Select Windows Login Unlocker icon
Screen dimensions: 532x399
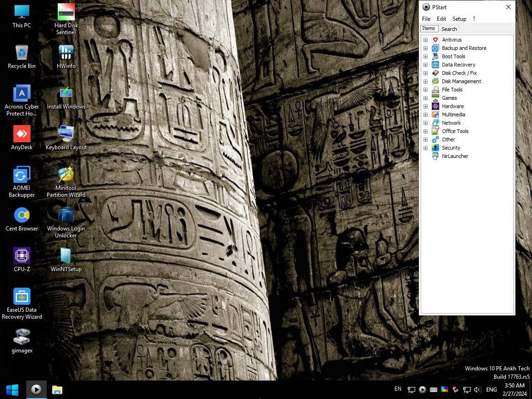tap(66, 223)
